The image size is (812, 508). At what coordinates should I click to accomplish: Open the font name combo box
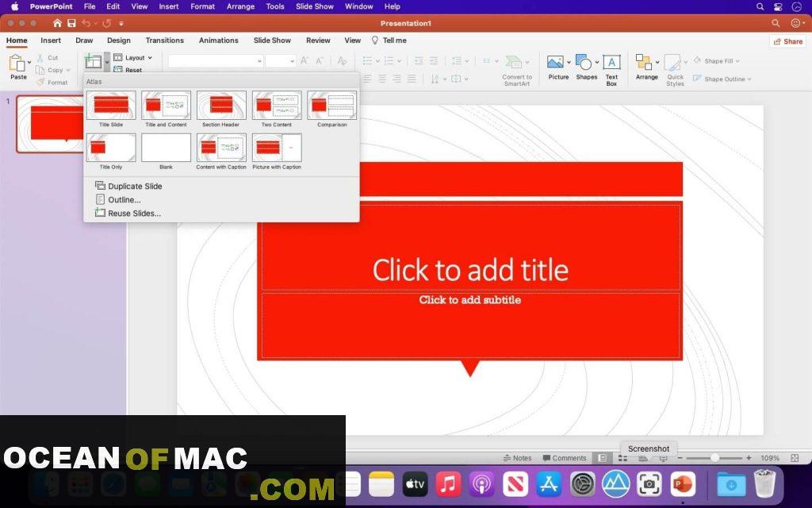[216, 60]
